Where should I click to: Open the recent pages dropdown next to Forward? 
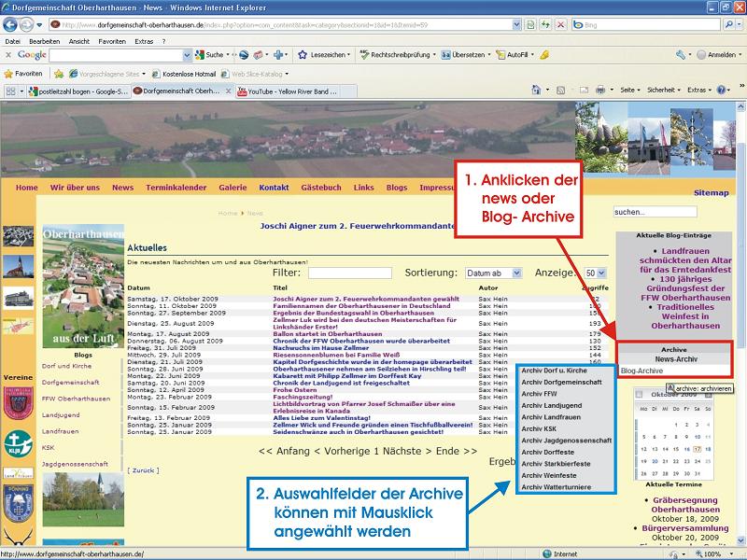[39, 25]
